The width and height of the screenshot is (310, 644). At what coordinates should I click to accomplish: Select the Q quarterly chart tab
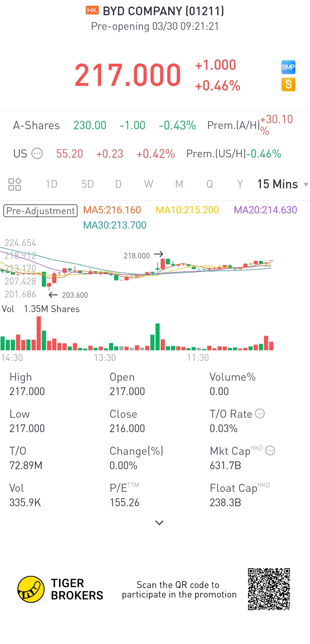pyautogui.click(x=210, y=184)
